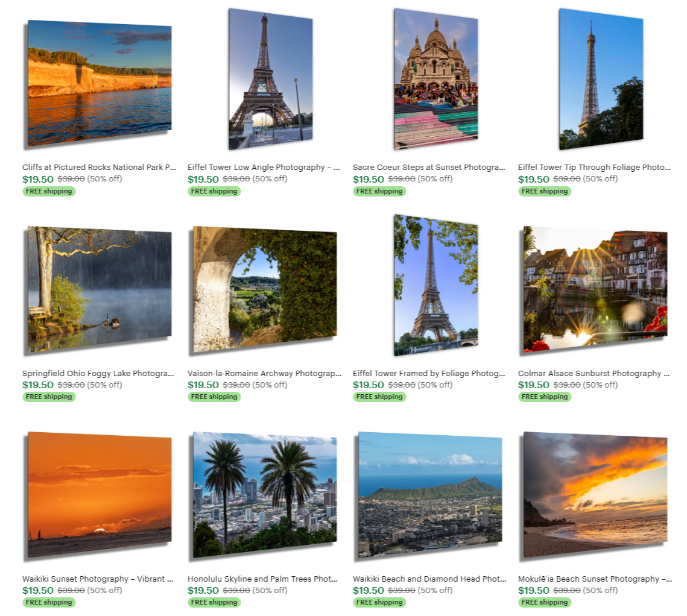This screenshot has width=687, height=616.
Task: Open the Eiffel Tower Framed by Foliage thumbnail
Action: click(435, 285)
